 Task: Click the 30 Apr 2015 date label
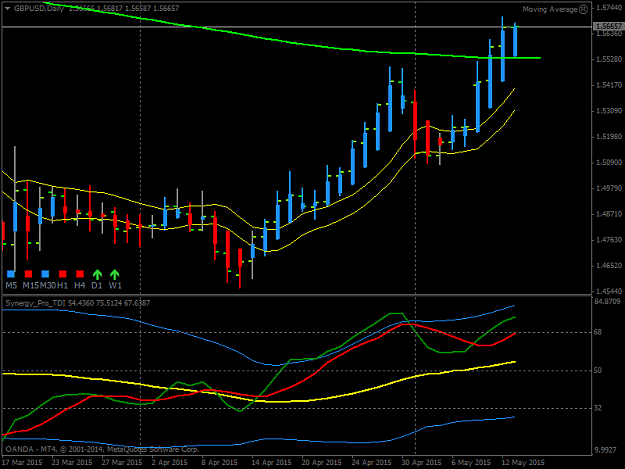point(421,463)
